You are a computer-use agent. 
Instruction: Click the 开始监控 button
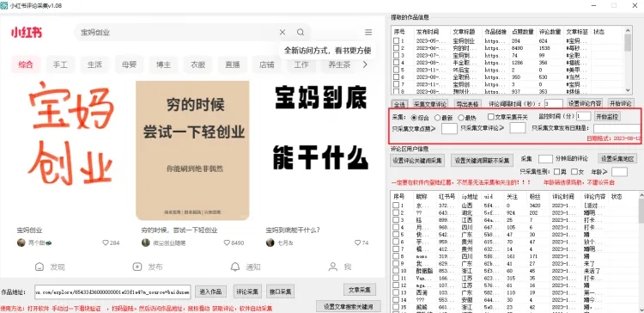point(607,116)
